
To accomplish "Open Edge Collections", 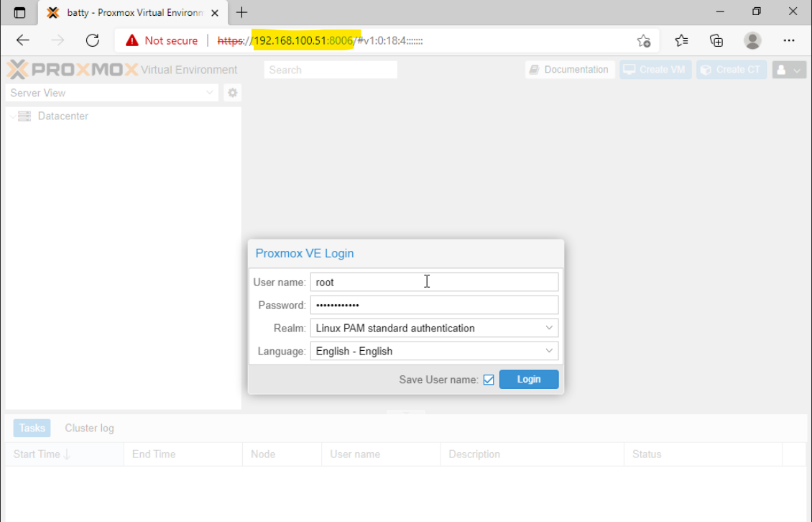I will tap(716, 40).
